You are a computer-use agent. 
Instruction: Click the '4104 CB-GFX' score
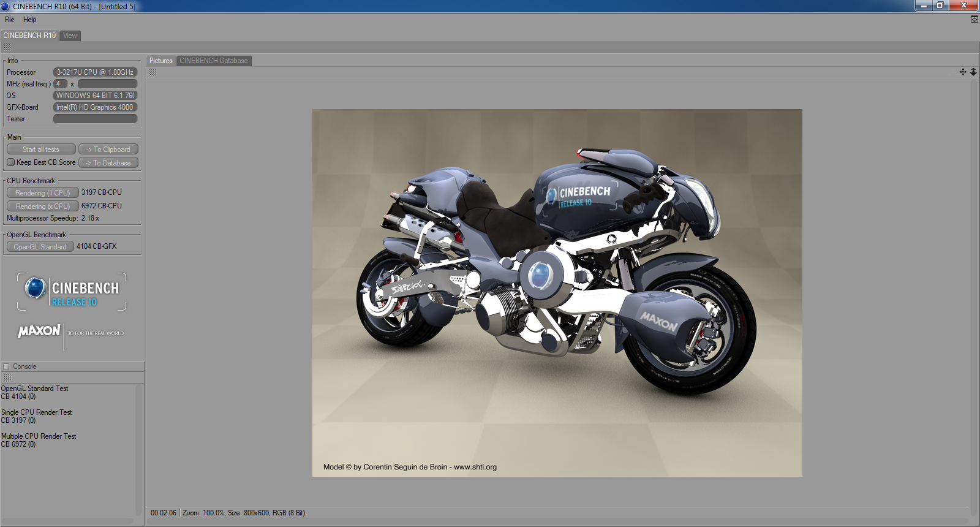point(96,246)
